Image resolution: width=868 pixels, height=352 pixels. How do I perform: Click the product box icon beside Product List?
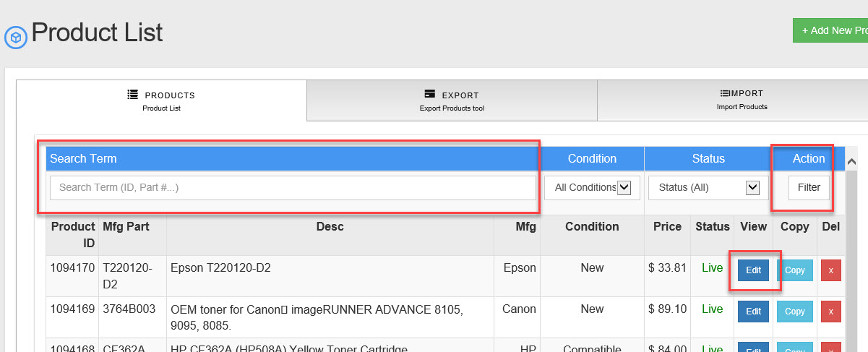16,38
